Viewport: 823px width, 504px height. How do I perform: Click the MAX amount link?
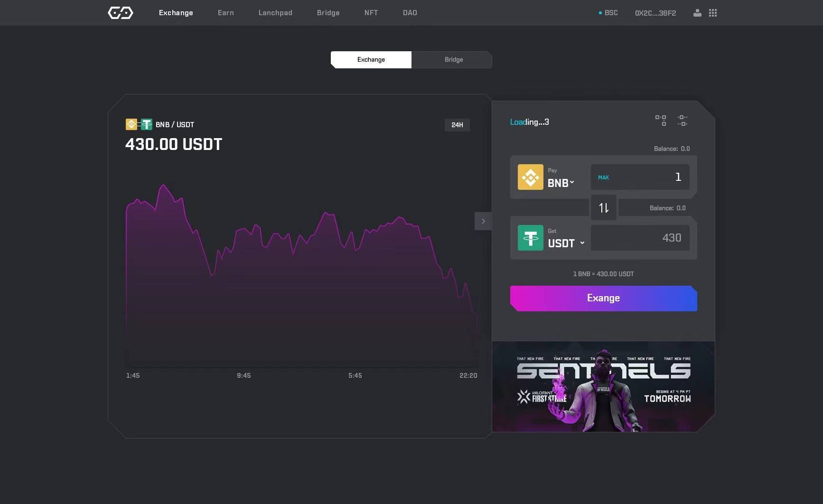pos(603,177)
